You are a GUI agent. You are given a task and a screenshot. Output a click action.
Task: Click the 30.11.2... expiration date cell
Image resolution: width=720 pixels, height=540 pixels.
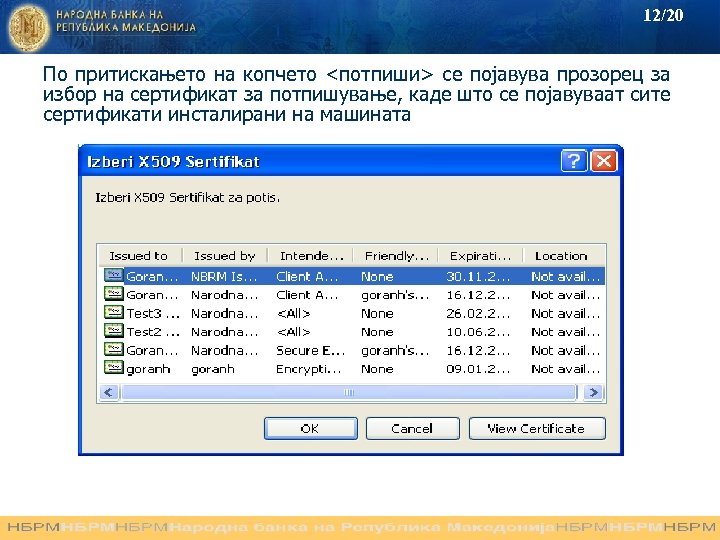tap(478, 276)
